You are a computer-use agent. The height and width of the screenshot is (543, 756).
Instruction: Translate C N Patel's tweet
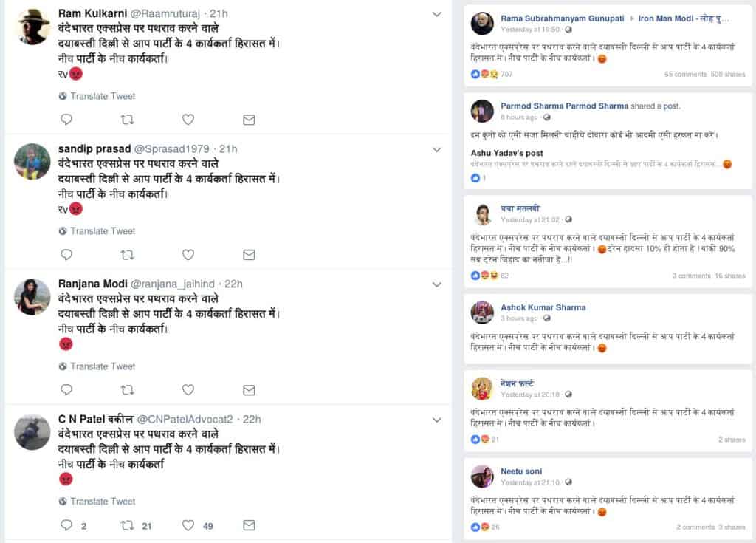(102, 502)
